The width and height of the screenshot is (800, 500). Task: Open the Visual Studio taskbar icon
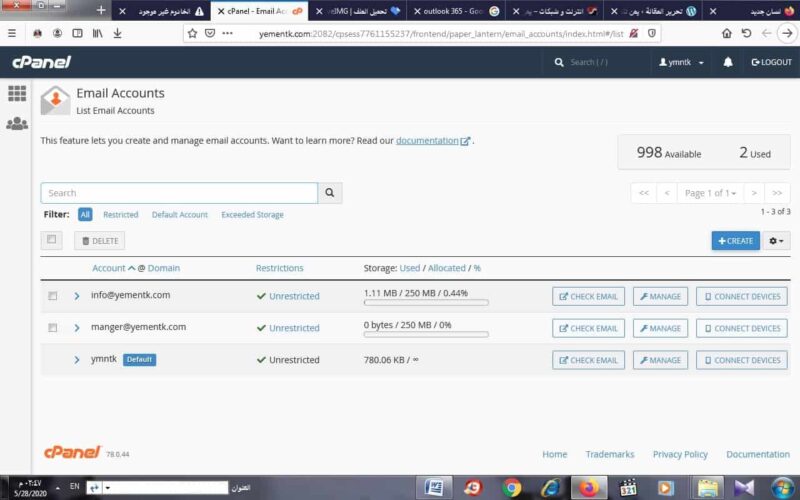[x=744, y=488]
